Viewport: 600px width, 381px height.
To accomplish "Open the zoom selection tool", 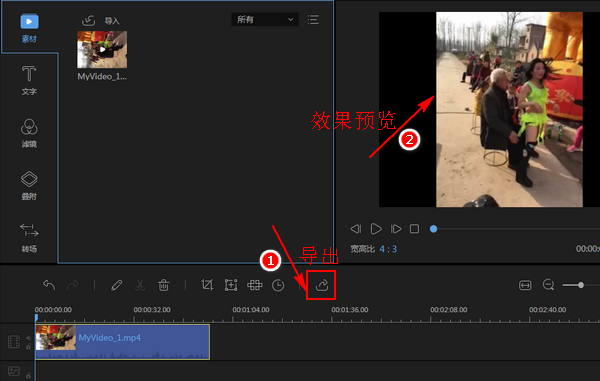I will point(231,285).
